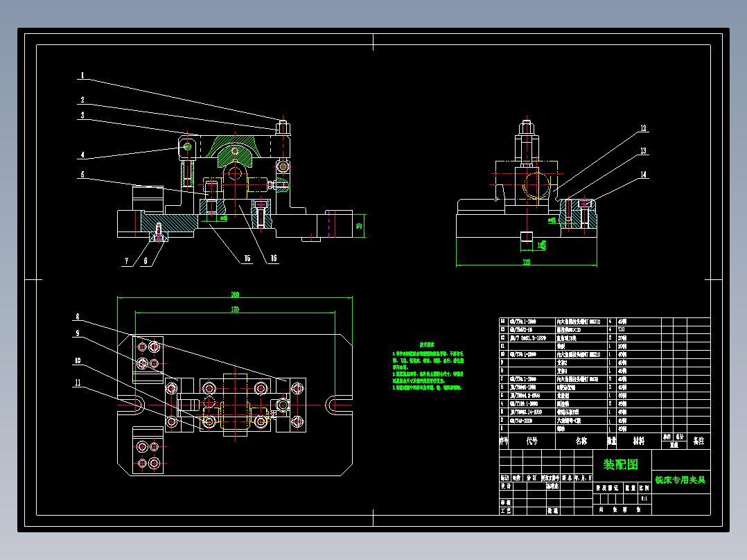The width and height of the screenshot is (747, 560).
Task: Click the 1:1 scale value
Action: pos(644,499)
